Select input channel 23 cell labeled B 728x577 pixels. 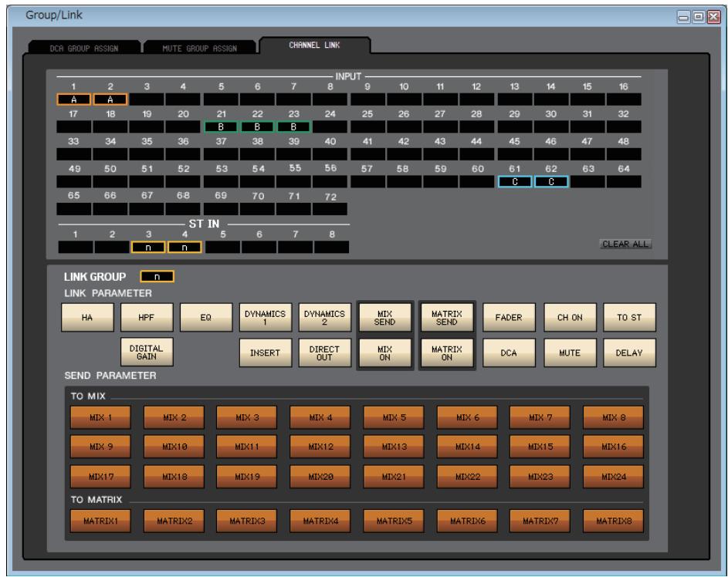pos(293,127)
